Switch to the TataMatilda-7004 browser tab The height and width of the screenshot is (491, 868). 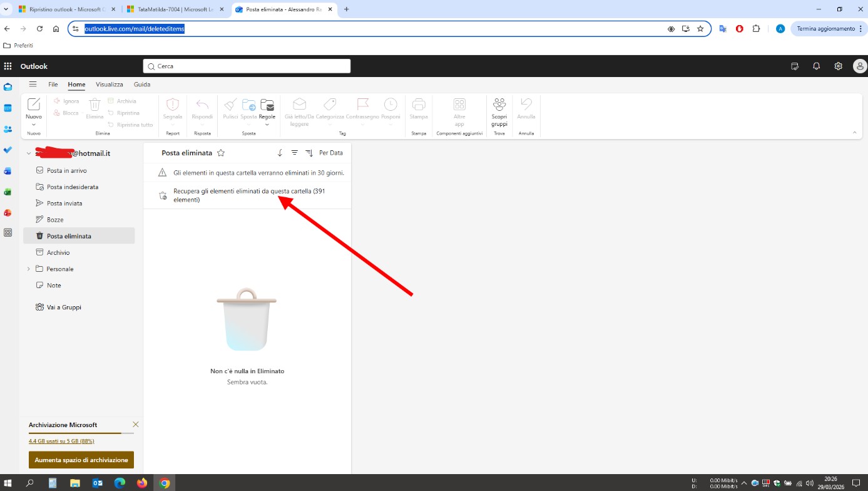click(175, 9)
